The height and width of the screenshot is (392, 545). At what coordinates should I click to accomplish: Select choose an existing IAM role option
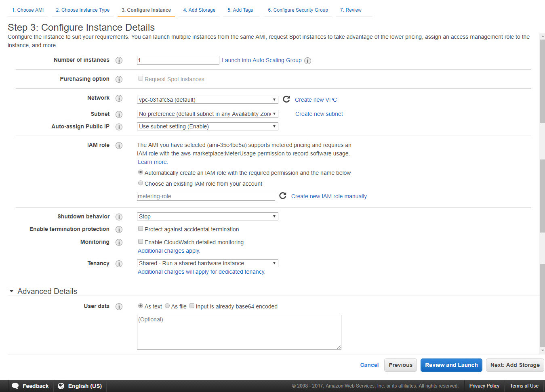pyautogui.click(x=141, y=183)
